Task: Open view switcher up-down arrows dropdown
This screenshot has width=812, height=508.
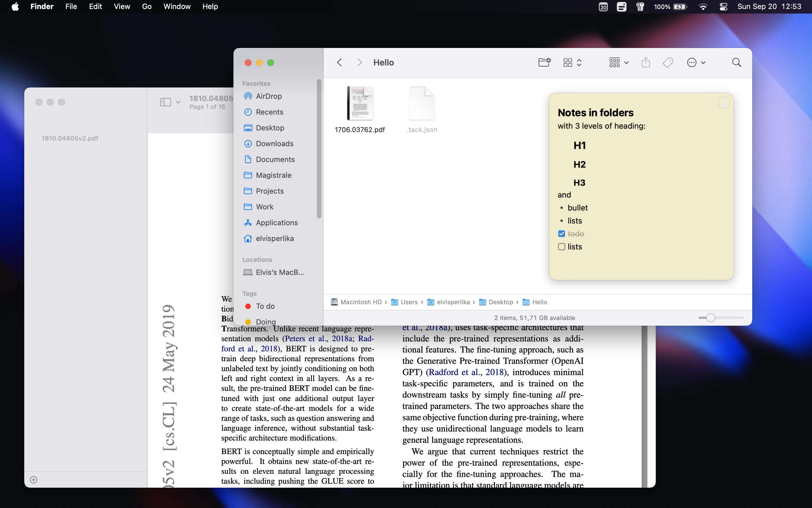Action: point(579,62)
